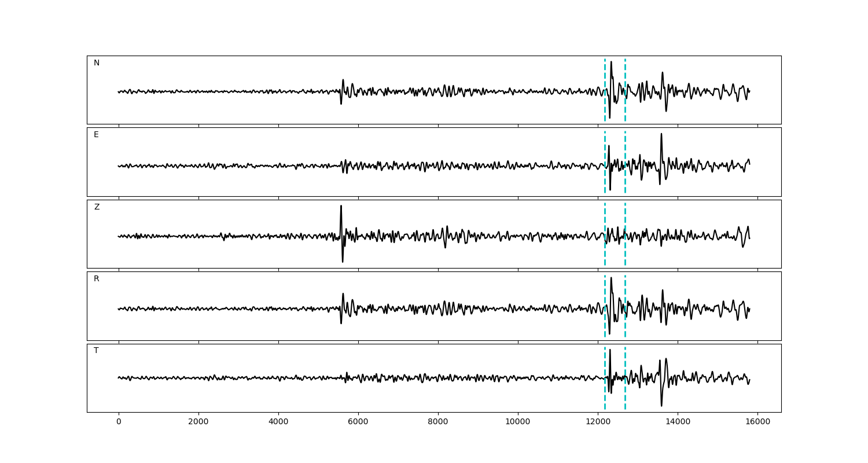Click right cyan dashed line in N panel
This screenshot has width=868, height=463.
pos(625,75)
